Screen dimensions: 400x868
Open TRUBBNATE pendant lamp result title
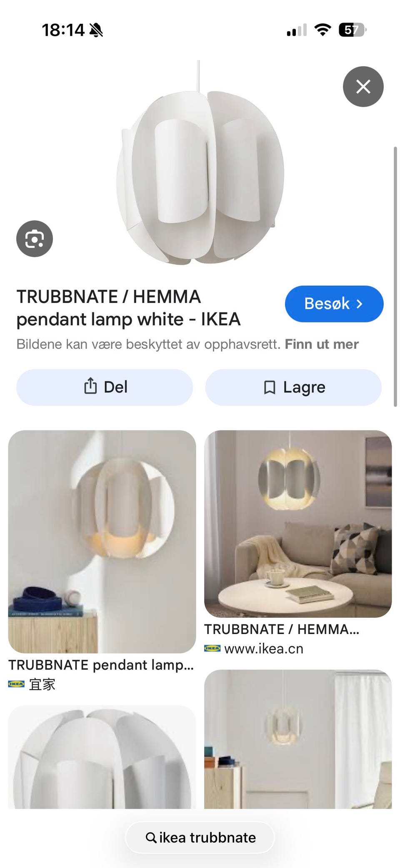(x=101, y=665)
